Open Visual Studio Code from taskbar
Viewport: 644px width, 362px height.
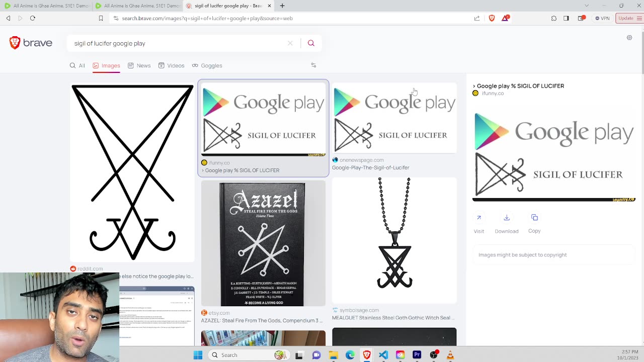point(383,355)
